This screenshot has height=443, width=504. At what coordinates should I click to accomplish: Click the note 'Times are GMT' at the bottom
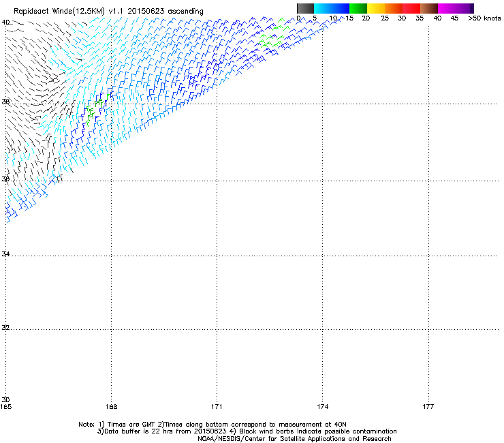(x=131, y=425)
